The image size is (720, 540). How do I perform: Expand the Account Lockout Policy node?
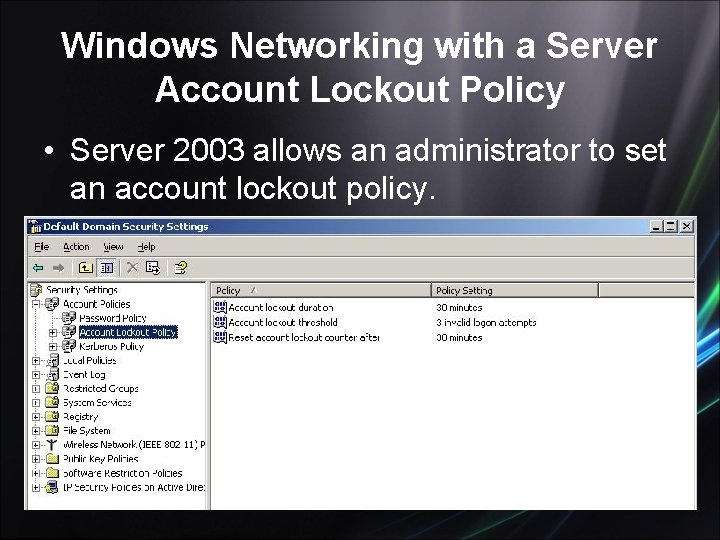53,332
